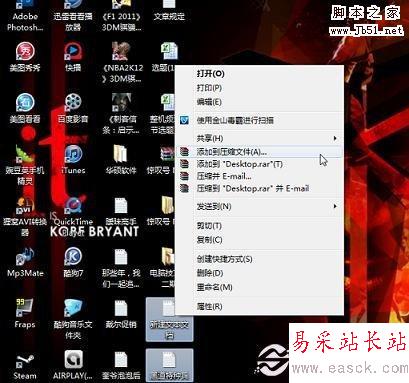This screenshot has width=409, height=383.
Task: Select the 酷狗音乐文件夹 folder icon
Action: (73, 308)
